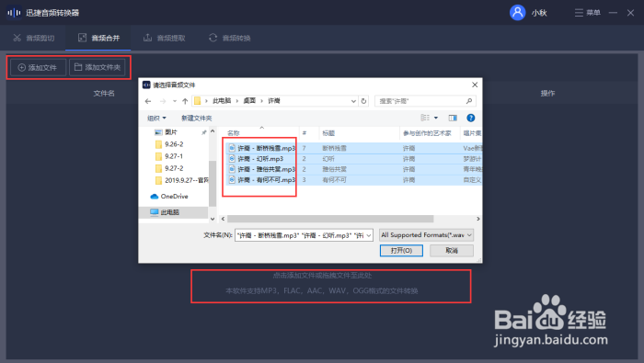Select folder 9.26-2 in navigation pane
Viewport: 644px width, 363px height.
pyautogui.click(x=174, y=144)
